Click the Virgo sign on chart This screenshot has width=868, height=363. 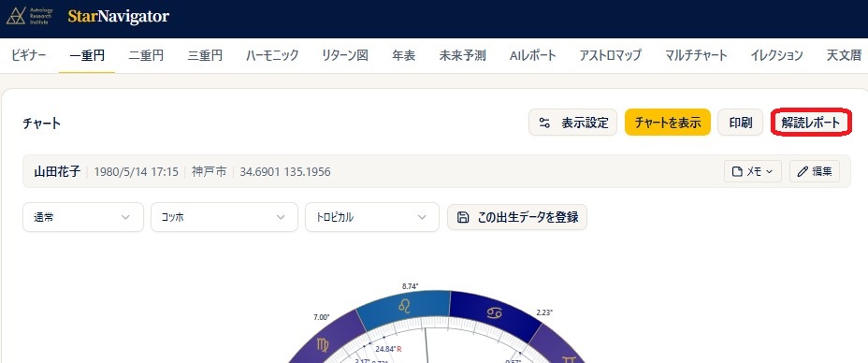pyautogui.click(x=322, y=344)
